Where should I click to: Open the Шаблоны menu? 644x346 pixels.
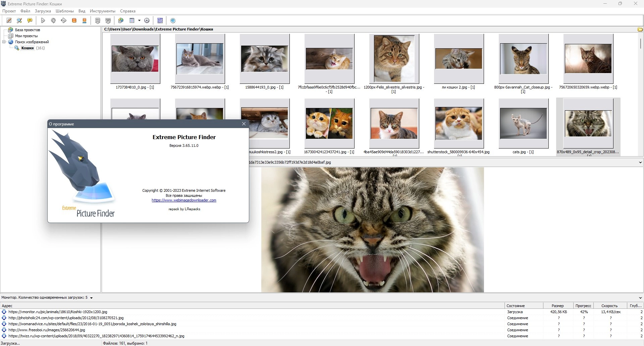point(64,11)
